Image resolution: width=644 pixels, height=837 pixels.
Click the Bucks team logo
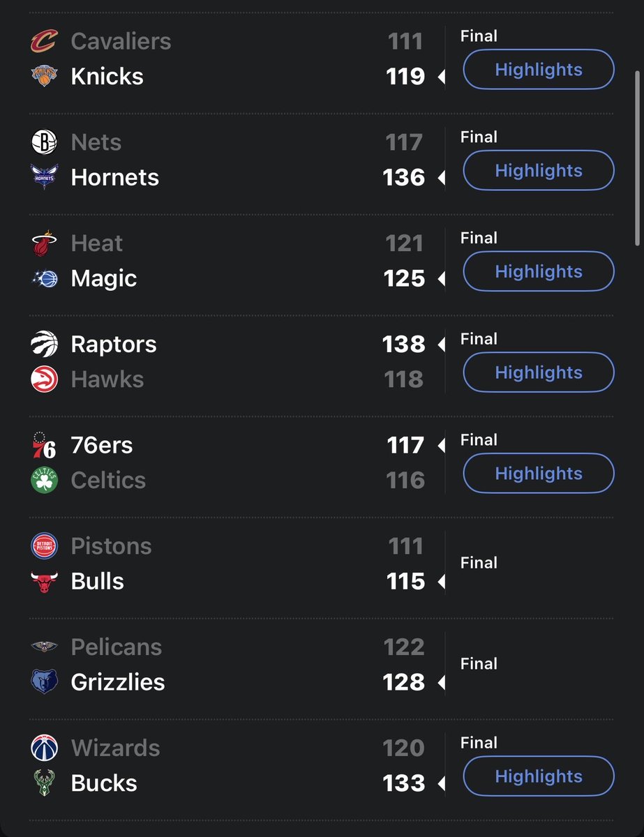(x=44, y=783)
